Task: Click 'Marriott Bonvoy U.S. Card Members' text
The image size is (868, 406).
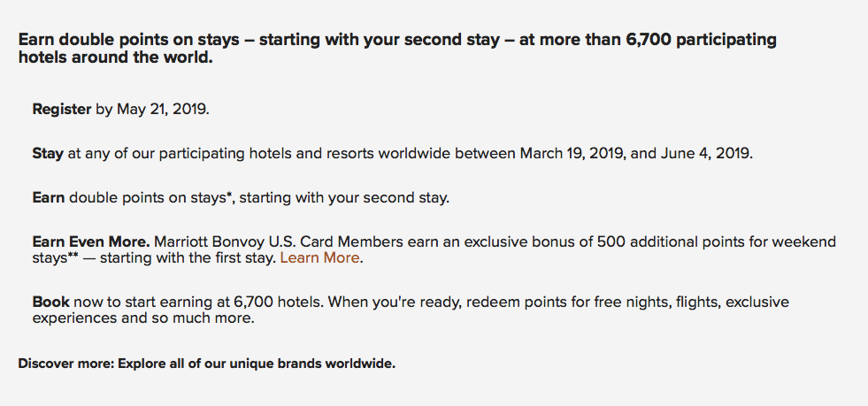Action: (x=279, y=242)
